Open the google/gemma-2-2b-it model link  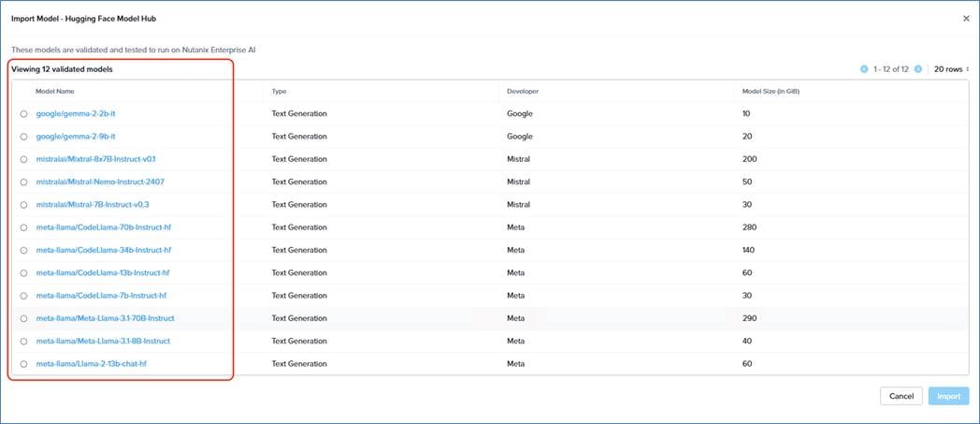tap(76, 114)
